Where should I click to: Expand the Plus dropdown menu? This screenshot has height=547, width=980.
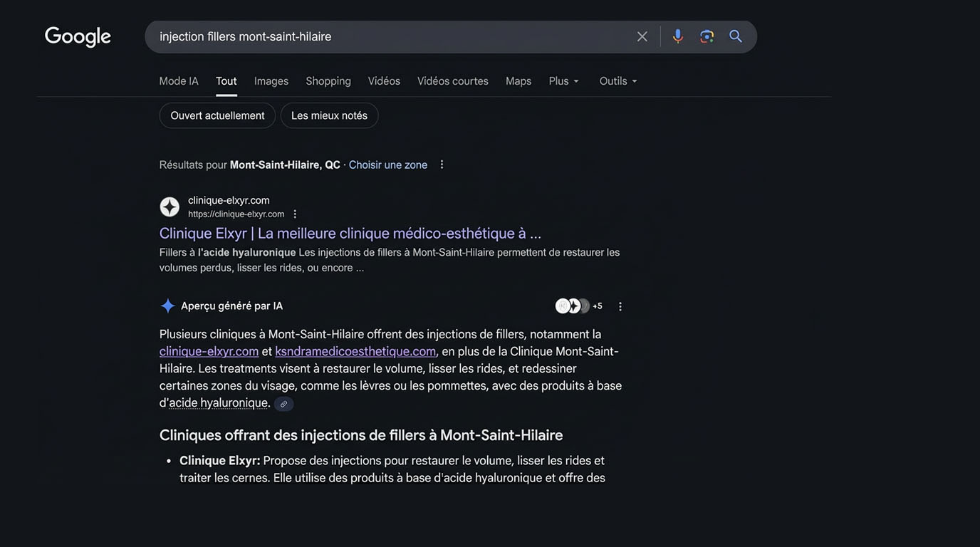(563, 81)
